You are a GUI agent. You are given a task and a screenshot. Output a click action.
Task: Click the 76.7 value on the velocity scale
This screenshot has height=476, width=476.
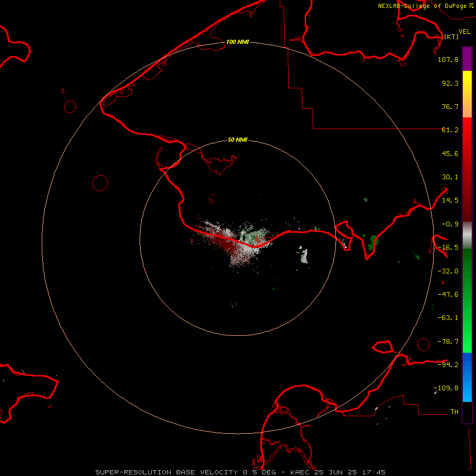(x=450, y=106)
